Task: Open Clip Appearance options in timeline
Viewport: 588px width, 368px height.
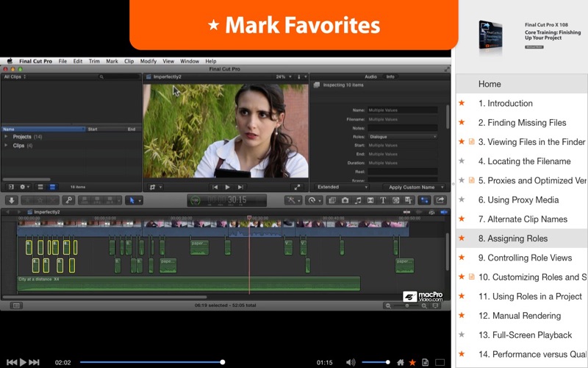Action: 435,306
